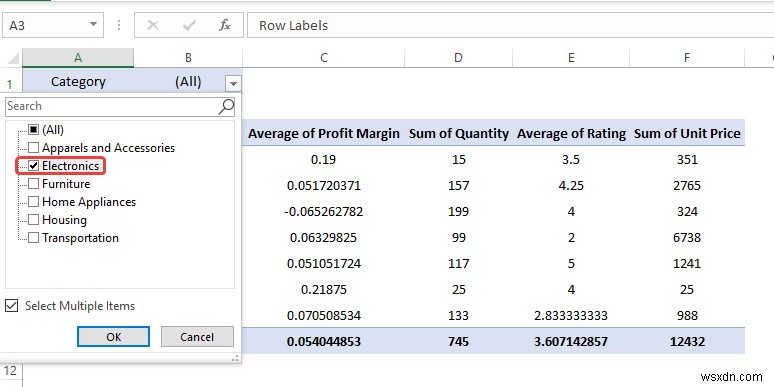Image resolution: width=774 pixels, height=387 pixels.
Task: Click rating cell 4.25
Action: coord(571,186)
